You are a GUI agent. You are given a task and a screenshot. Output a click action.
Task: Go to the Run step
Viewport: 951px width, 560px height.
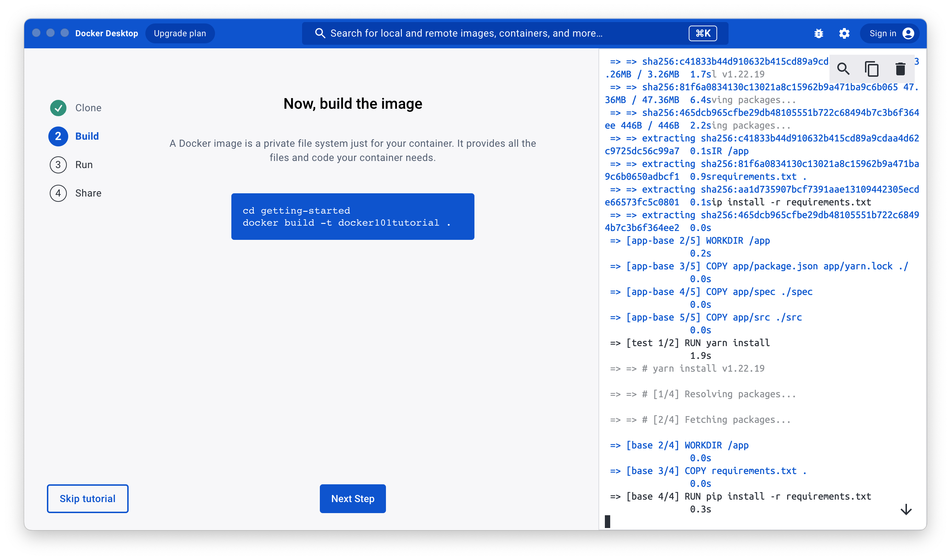[84, 165]
